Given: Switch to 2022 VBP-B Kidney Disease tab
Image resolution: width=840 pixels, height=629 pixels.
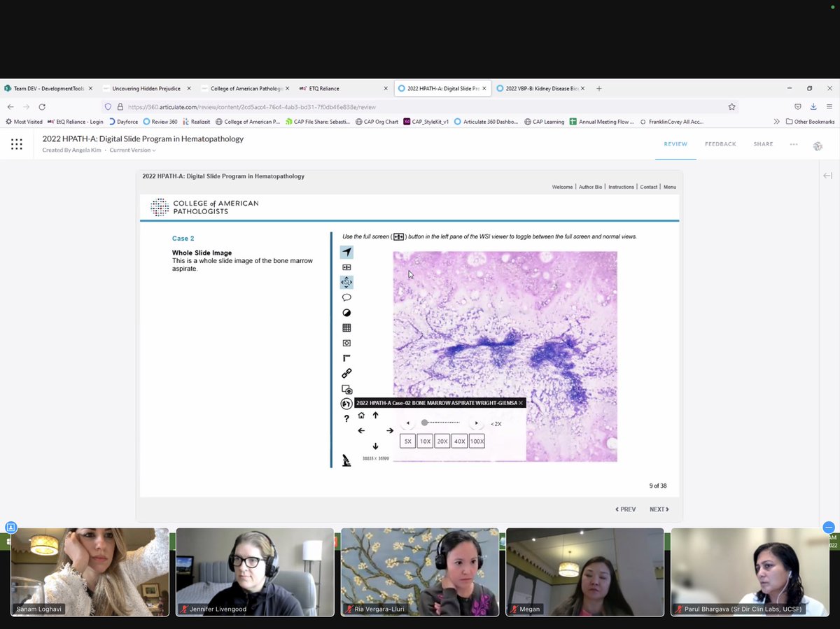Looking at the screenshot, I should pyautogui.click(x=540, y=89).
